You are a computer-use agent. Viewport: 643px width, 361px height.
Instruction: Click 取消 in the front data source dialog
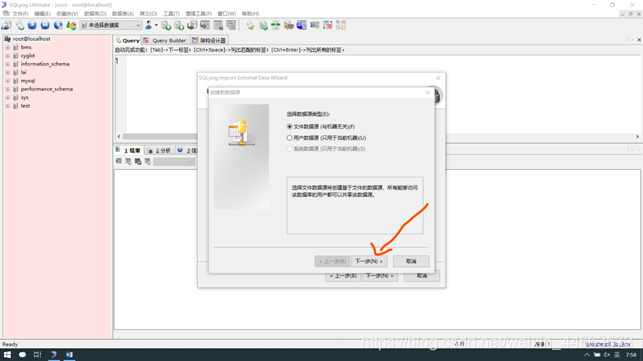pos(411,261)
